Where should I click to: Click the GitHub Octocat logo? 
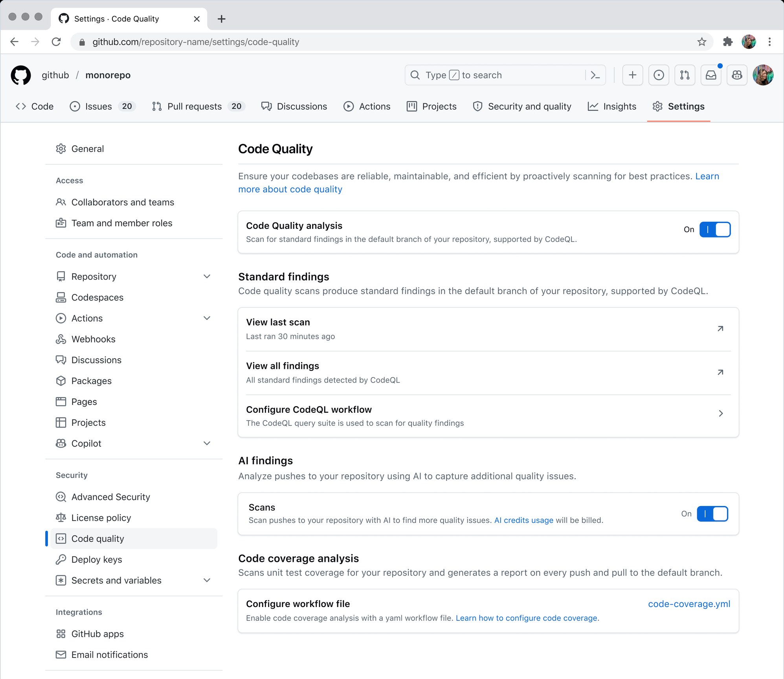click(21, 75)
